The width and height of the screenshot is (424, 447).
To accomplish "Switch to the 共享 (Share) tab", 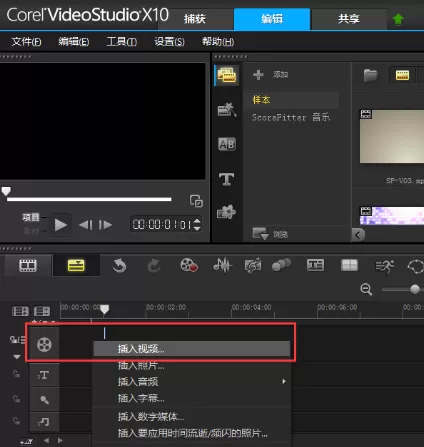I will coord(349,19).
